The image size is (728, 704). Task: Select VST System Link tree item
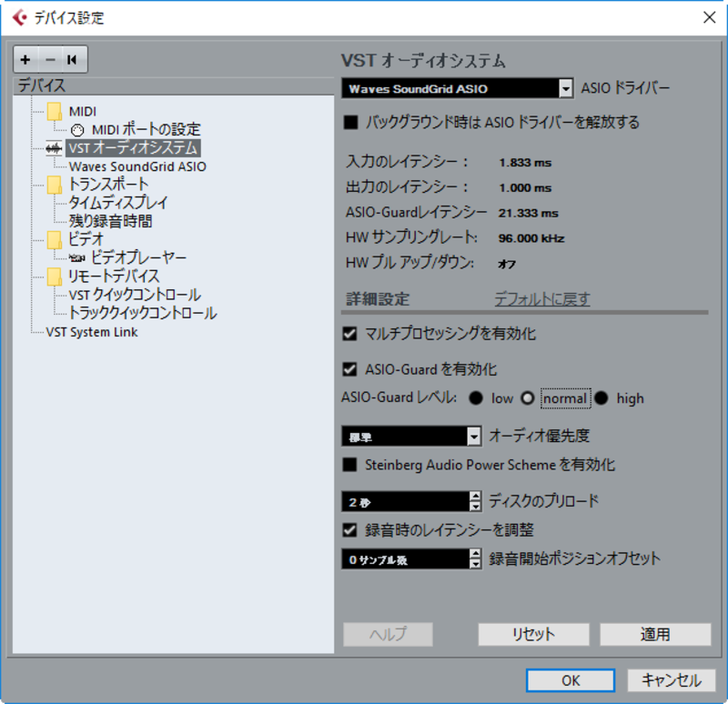pyautogui.click(x=92, y=332)
